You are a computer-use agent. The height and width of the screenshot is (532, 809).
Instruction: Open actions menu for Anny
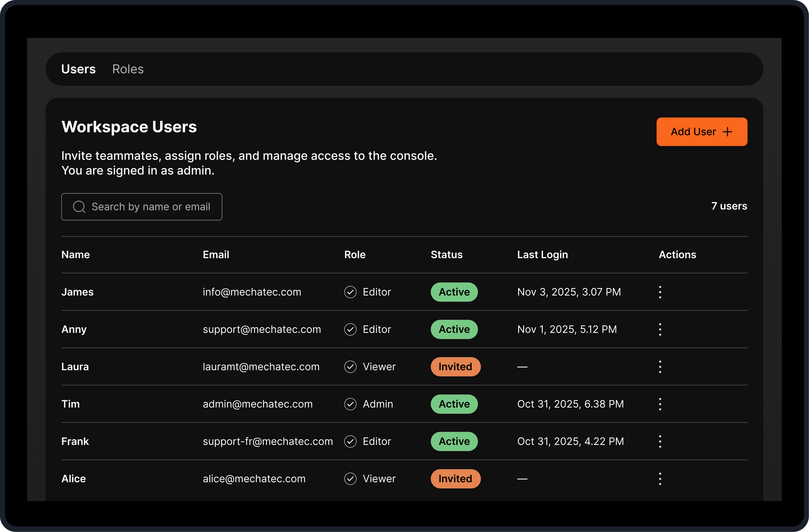[660, 330]
